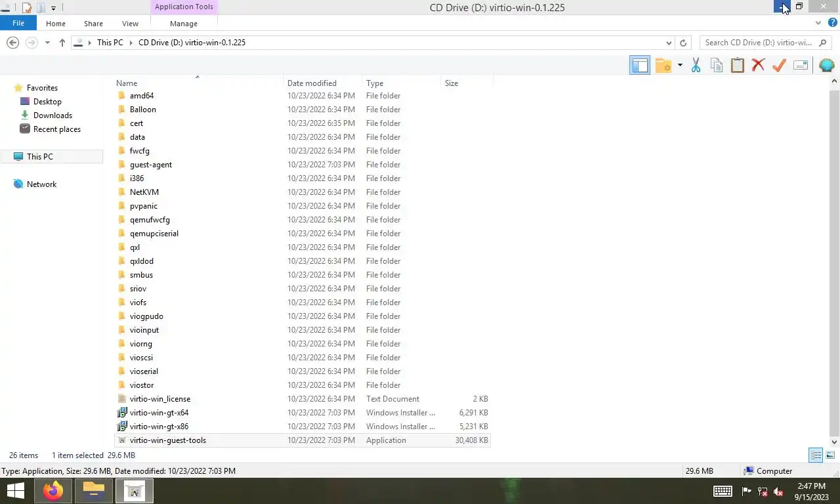Image resolution: width=840 pixels, height=504 pixels.
Task: Click the touch keyboard tray icon
Action: coord(723,491)
